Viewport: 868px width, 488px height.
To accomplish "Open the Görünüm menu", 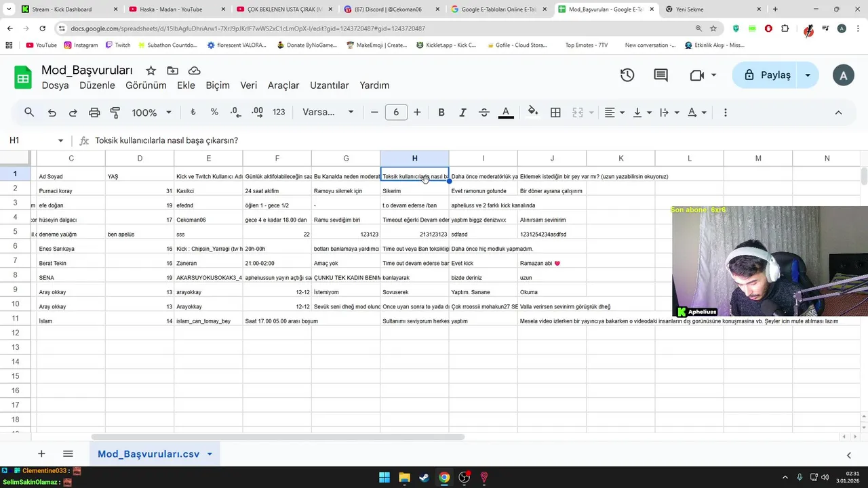I will (146, 85).
